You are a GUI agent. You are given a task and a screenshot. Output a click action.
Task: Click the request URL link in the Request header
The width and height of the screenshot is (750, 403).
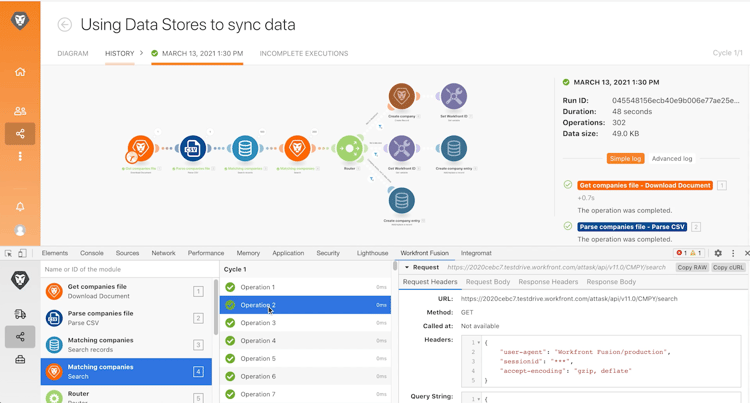pyautogui.click(x=556, y=268)
